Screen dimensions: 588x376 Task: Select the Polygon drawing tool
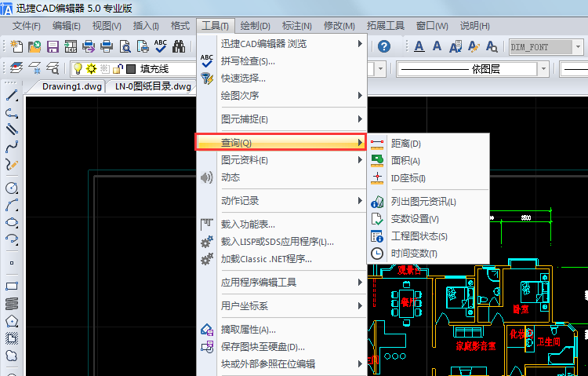point(12,321)
